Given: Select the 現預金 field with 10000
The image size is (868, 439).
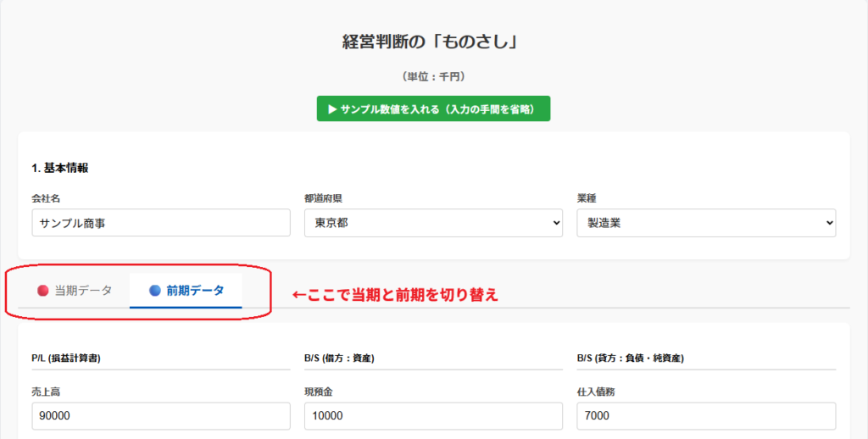Looking at the screenshot, I should (x=433, y=416).
